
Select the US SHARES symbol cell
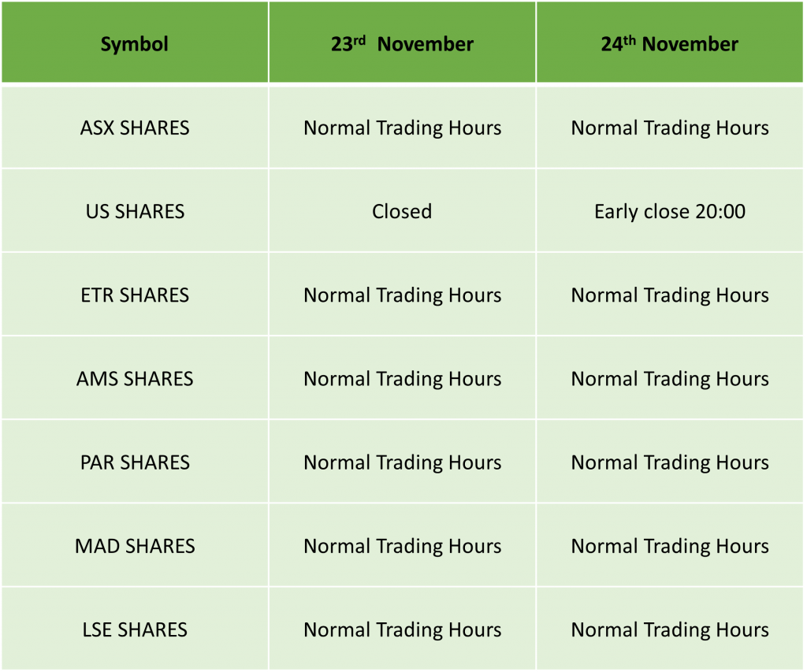tap(134, 211)
